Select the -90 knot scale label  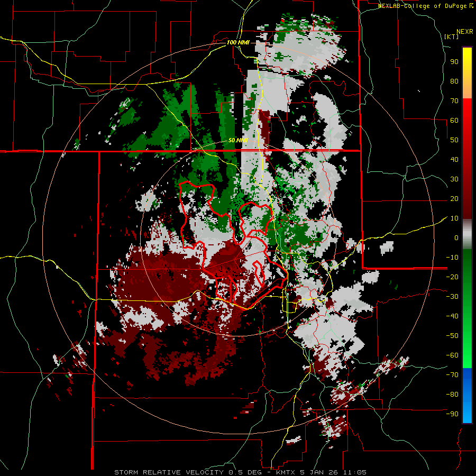tap(452, 414)
